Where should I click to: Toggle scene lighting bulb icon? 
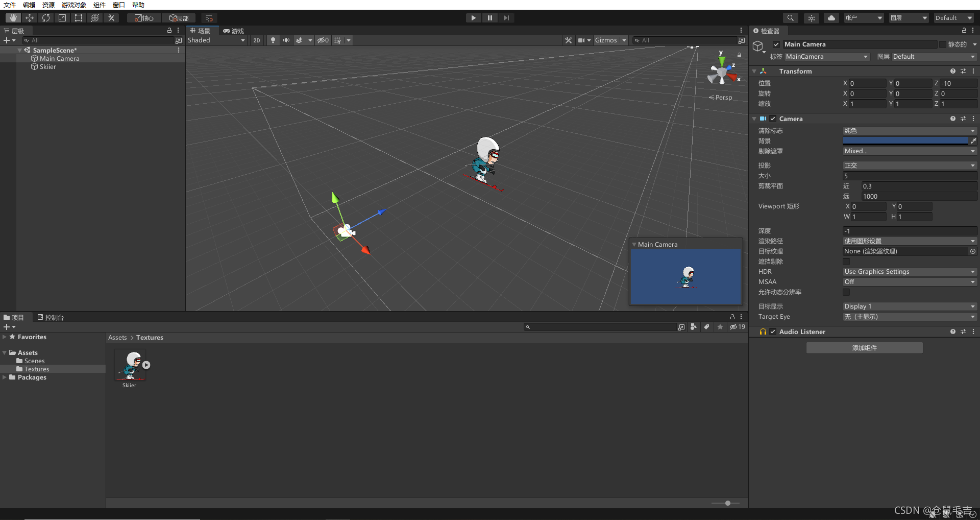coord(273,40)
